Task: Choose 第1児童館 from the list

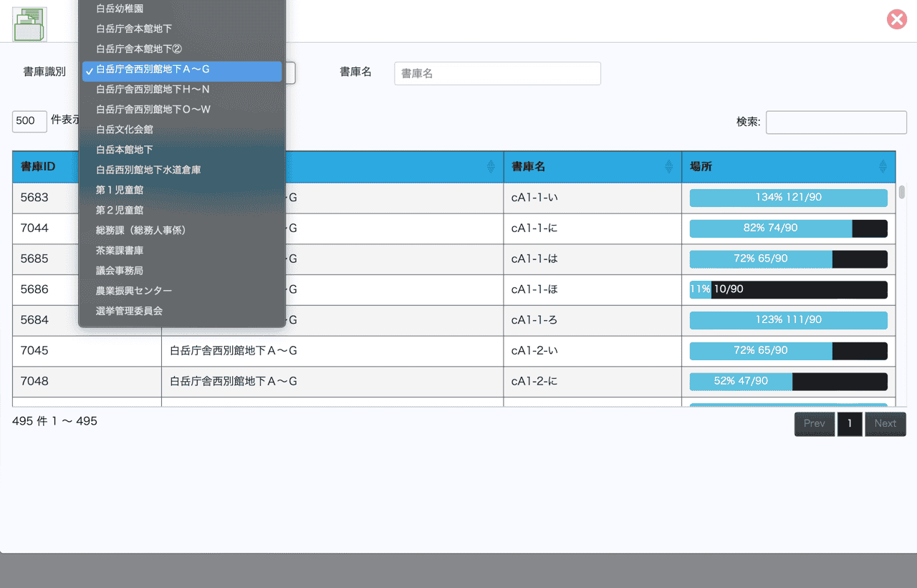Action: click(x=120, y=190)
